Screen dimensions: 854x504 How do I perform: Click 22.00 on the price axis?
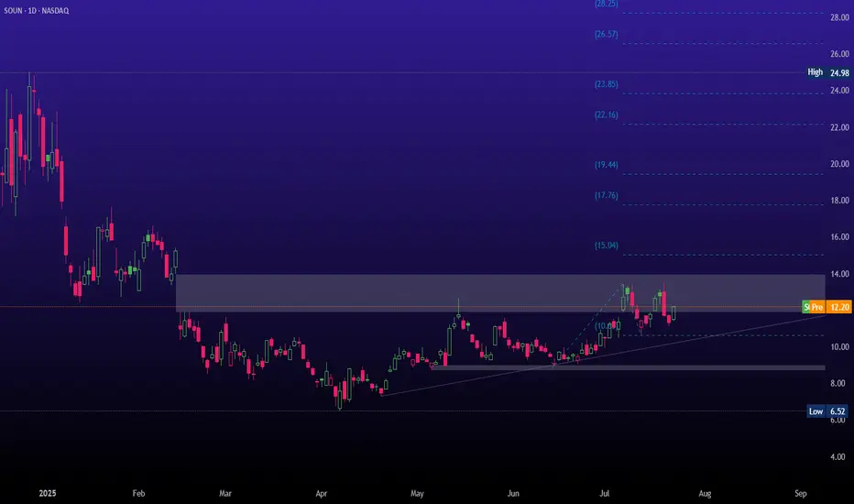coord(839,127)
